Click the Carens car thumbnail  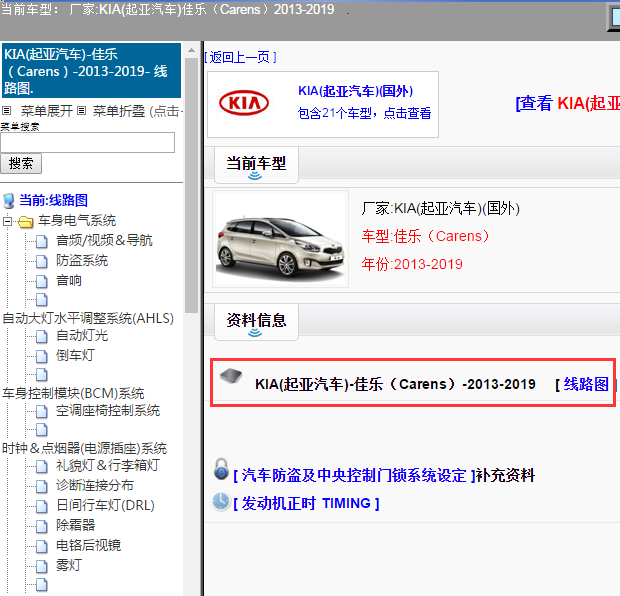[280, 239]
